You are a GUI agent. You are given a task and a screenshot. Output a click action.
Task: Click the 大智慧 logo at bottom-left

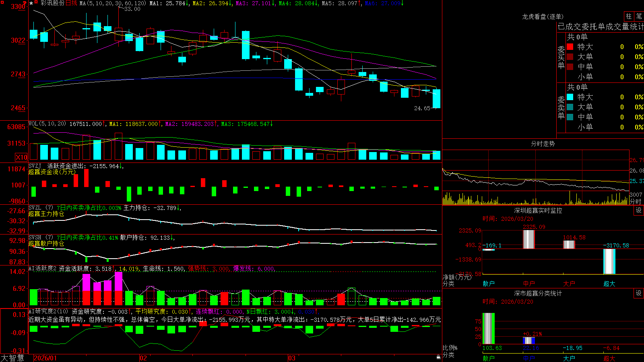pyautogui.click(x=12, y=358)
